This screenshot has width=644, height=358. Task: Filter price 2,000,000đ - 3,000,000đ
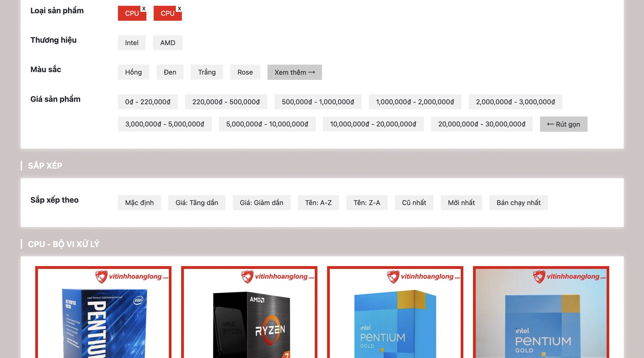pyautogui.click(x=515, y=102)
